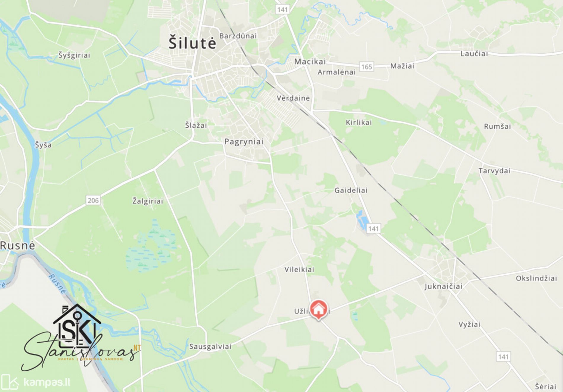Open the kampas.lt watermark logo
563x392 pixels.
(36, 382)
